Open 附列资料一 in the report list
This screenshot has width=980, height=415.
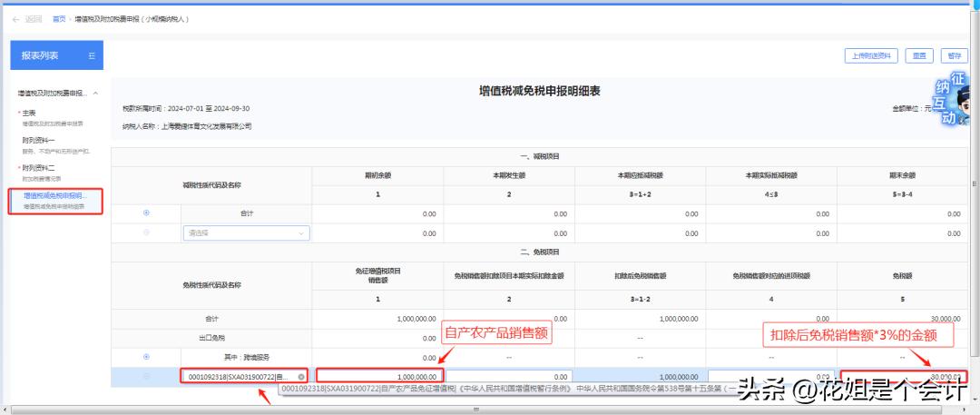[39, 141]
